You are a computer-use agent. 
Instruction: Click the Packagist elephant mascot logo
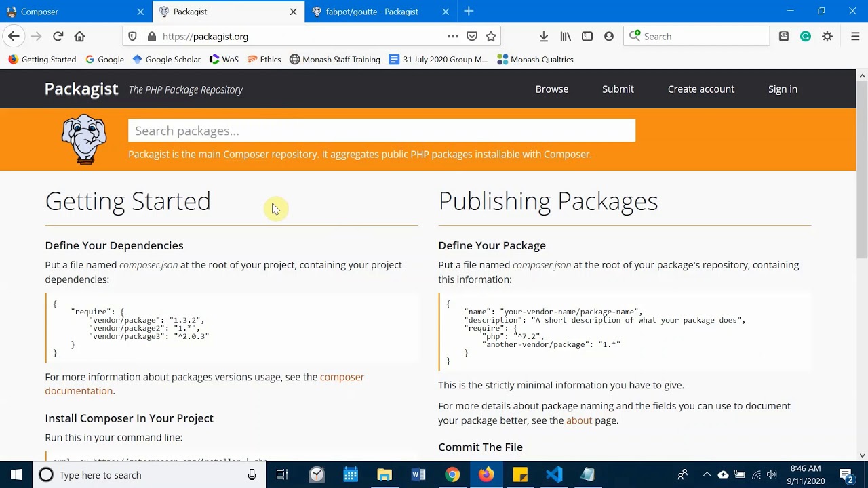tap(84, 139)
